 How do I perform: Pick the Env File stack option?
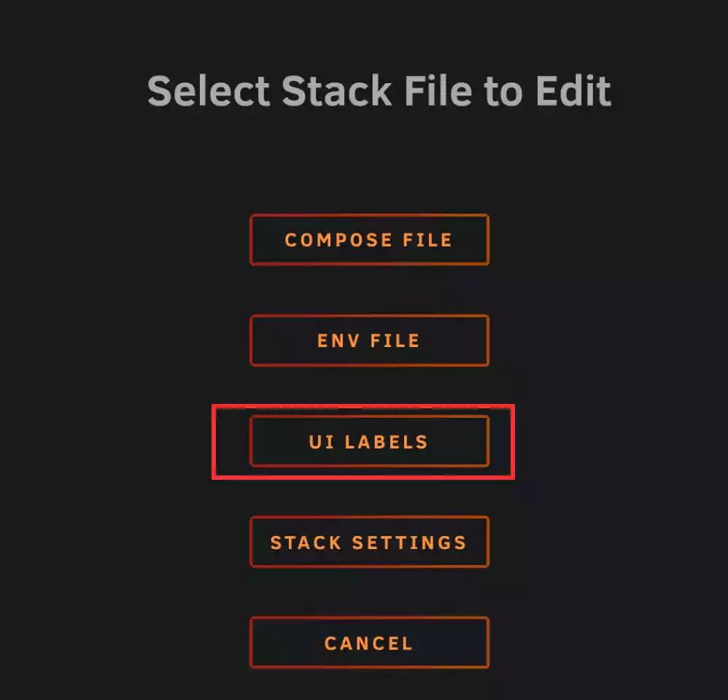369,341
